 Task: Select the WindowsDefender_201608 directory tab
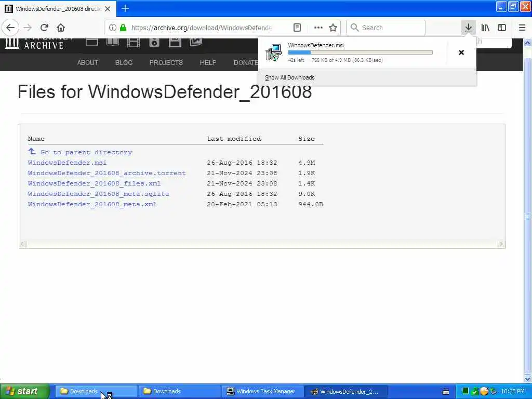click(x=58, y=9)
